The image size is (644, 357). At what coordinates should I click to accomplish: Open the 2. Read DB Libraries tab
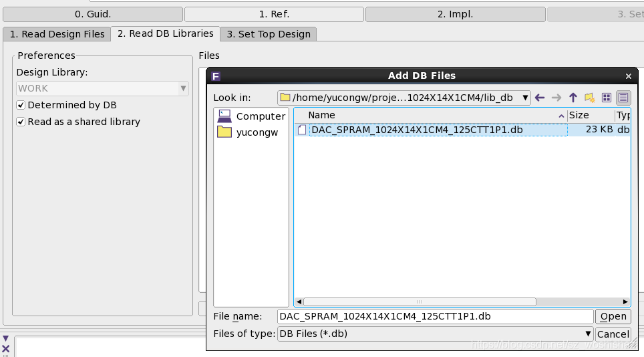tap(166, 33)
